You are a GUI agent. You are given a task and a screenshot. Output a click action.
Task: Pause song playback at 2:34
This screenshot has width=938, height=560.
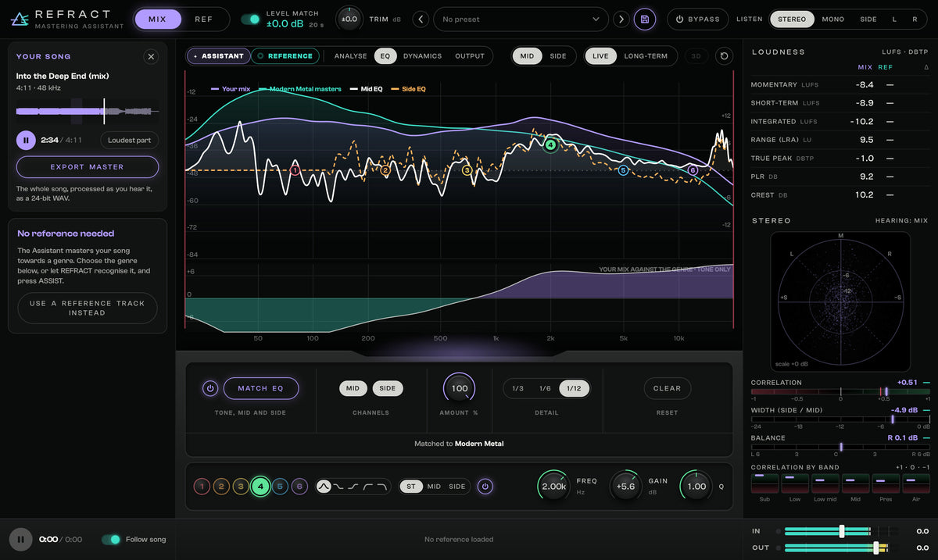pyautogui.click(x=26, y=141)
